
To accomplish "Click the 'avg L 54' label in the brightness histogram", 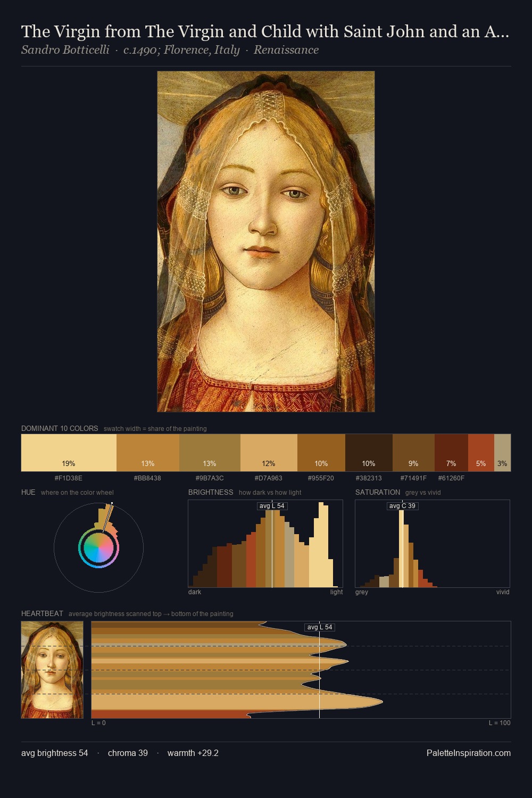I will 272,506.
